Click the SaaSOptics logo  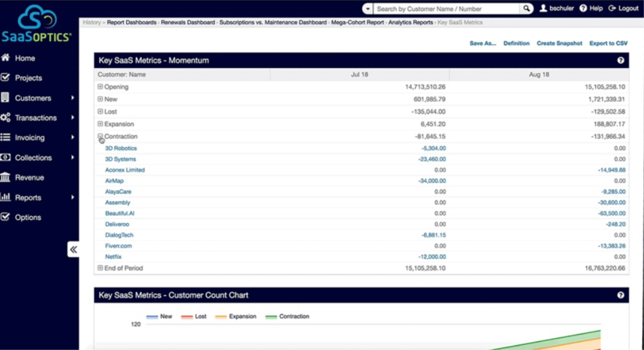pyautogui.click(x=37, y=24)
